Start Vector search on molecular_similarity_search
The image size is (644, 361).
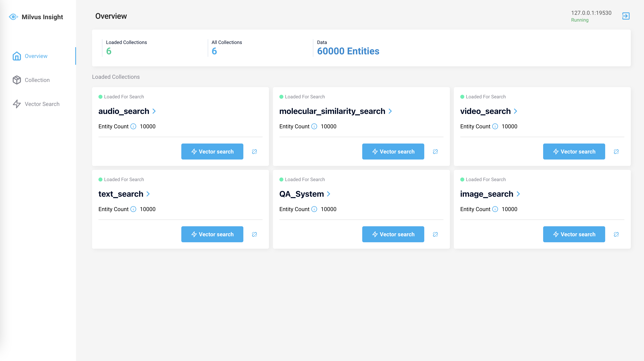click(x=393, y=152)
